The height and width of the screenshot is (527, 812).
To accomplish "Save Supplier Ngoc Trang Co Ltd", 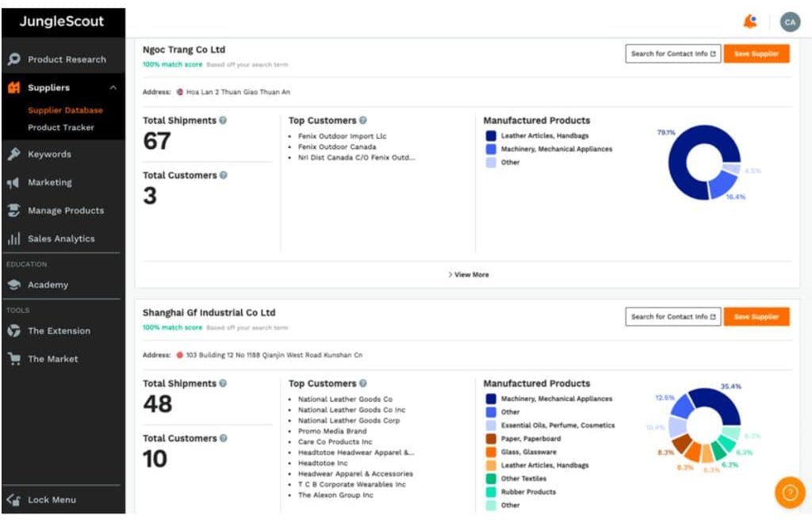I will click(756, 53).
